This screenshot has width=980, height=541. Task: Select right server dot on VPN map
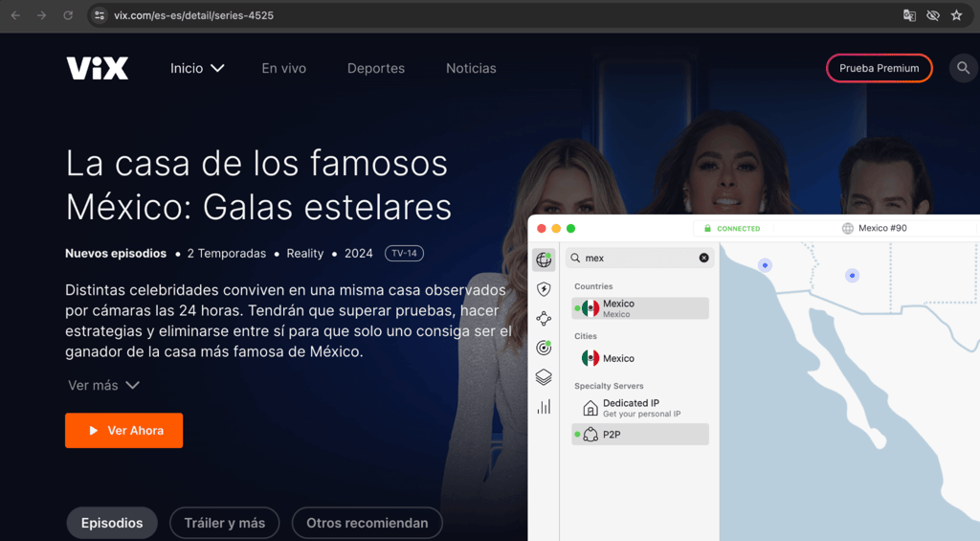click(x=852, y=275)
